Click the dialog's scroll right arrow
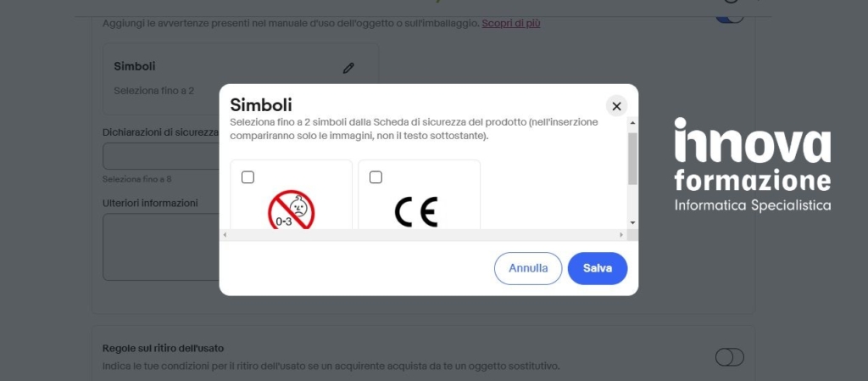 point(620,234)
